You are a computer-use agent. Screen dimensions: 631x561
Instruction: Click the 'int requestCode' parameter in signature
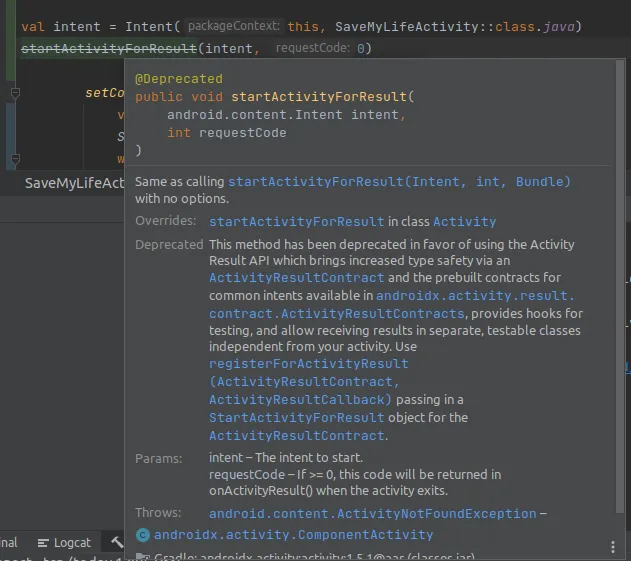227,133
